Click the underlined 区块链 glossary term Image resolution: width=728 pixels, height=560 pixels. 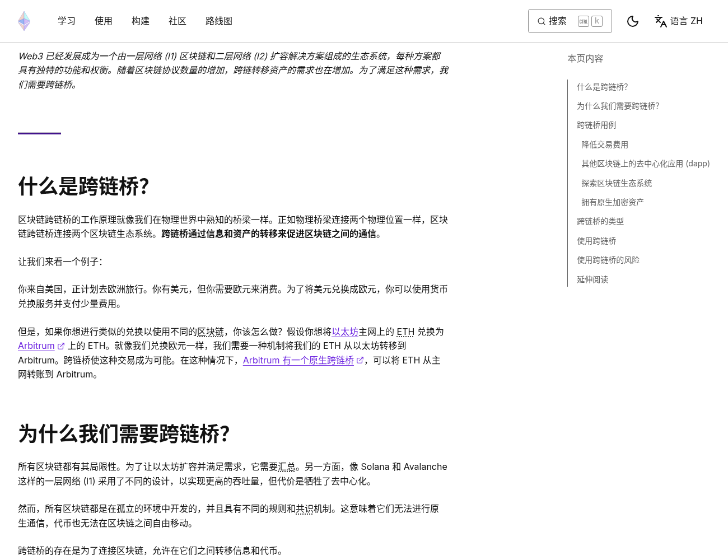pos(211,332)
